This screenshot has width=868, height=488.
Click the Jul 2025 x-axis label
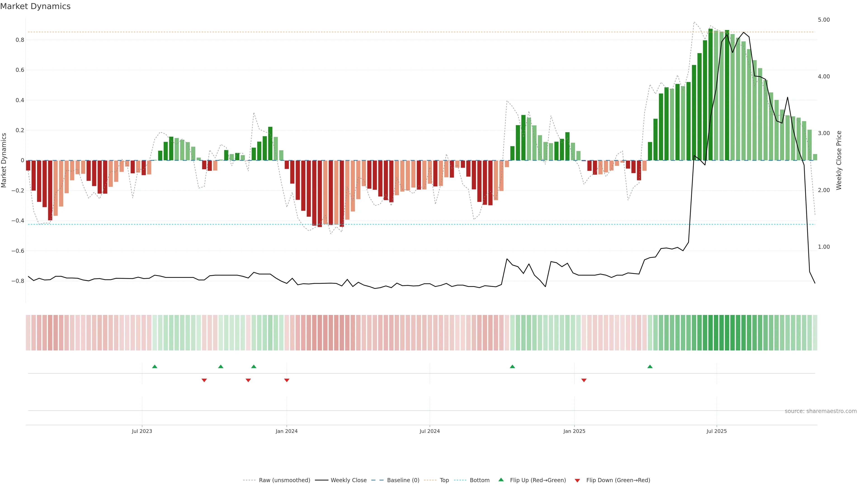[716, 431]
